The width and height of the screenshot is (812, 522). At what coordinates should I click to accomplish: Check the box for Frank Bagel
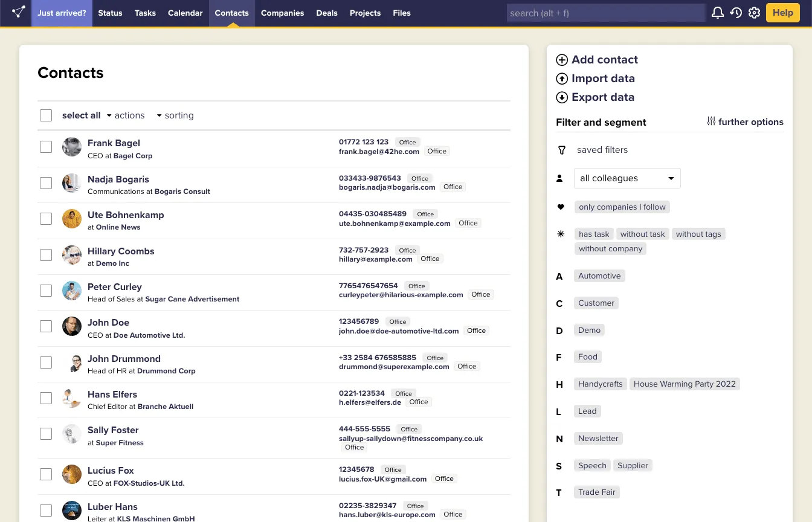click(x=46, y=147)
